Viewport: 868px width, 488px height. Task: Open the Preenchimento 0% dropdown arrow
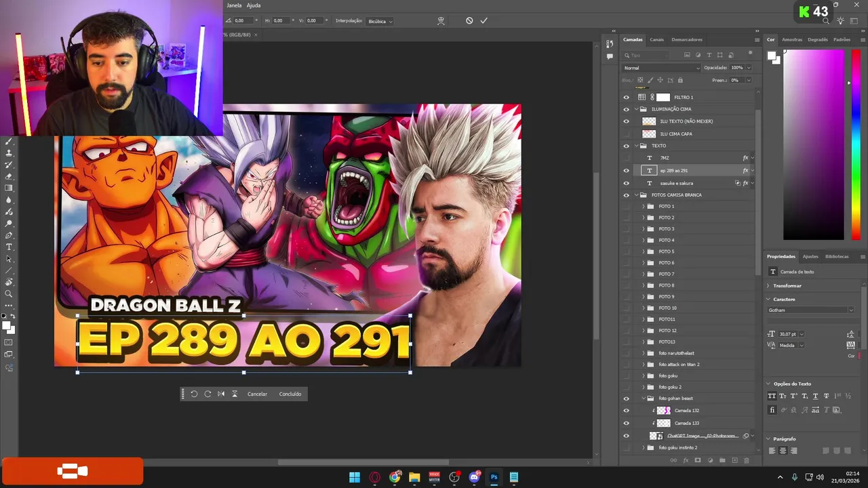(749, 80)
